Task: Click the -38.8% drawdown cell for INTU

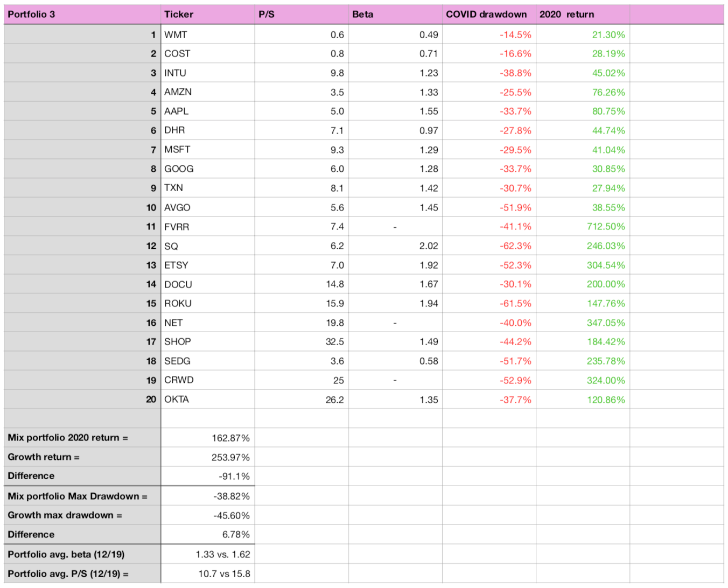Action: click(489, 73)
